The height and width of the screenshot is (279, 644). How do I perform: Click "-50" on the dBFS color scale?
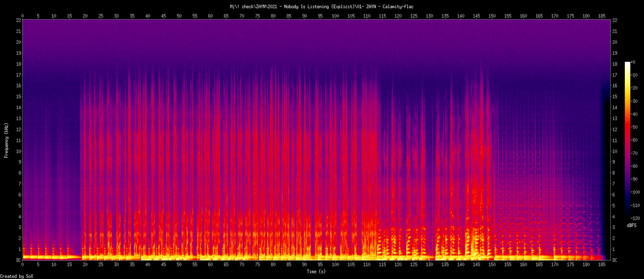635,127
